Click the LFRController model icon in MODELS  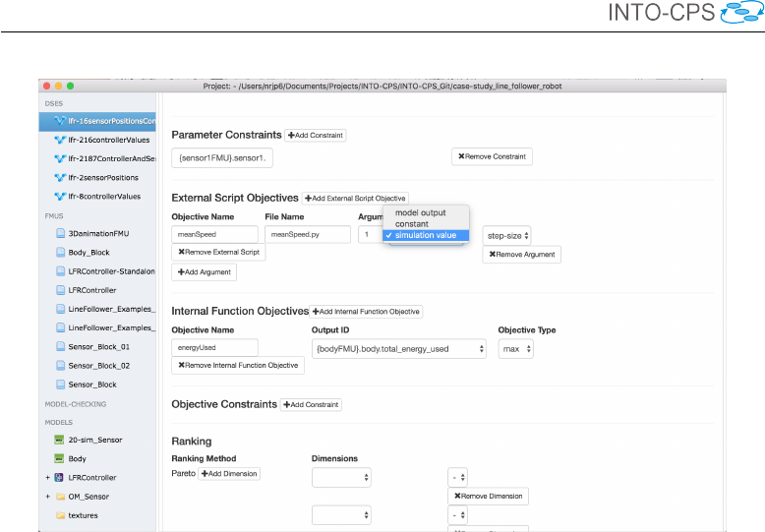click(60, 478)
